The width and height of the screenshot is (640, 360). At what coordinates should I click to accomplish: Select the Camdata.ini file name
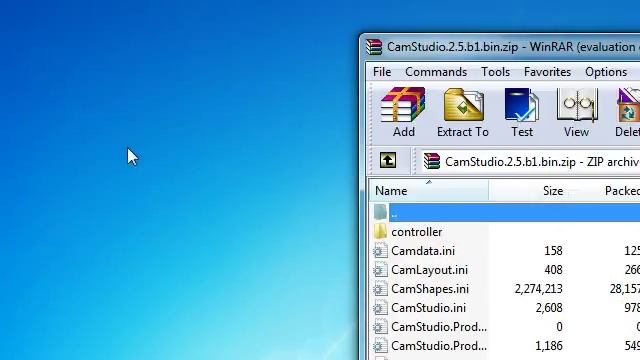coord(423,251)
